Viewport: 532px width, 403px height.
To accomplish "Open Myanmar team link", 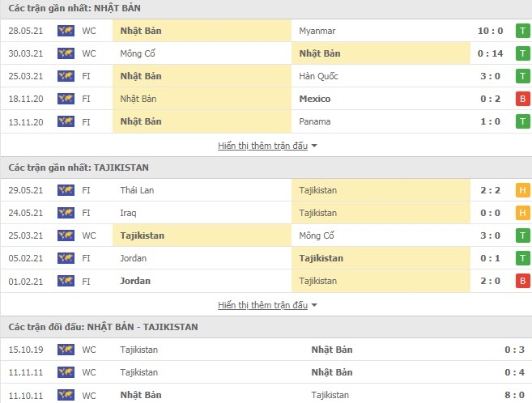I will pyautogui.click(x=317, y=31).
